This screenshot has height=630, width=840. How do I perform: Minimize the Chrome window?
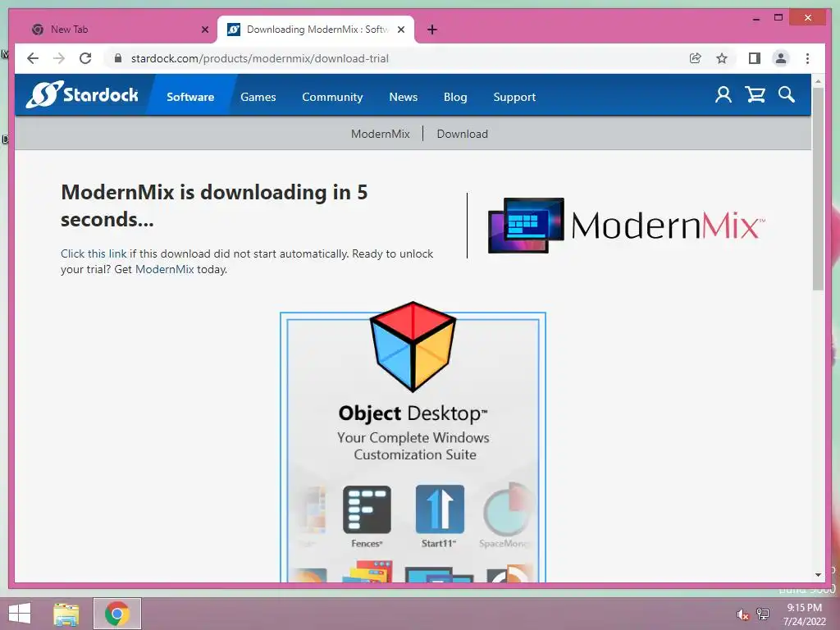coord(756,18)
